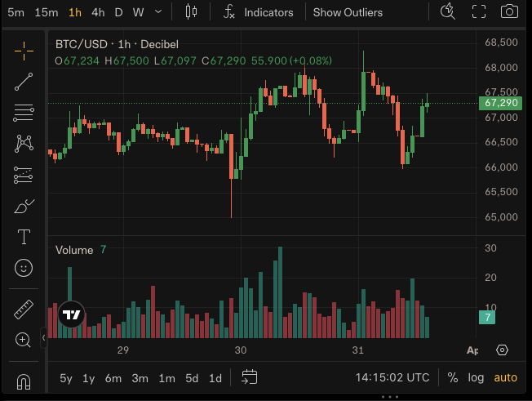
Task: Select the XABCD pattern tool
Action: pos(24,144)
